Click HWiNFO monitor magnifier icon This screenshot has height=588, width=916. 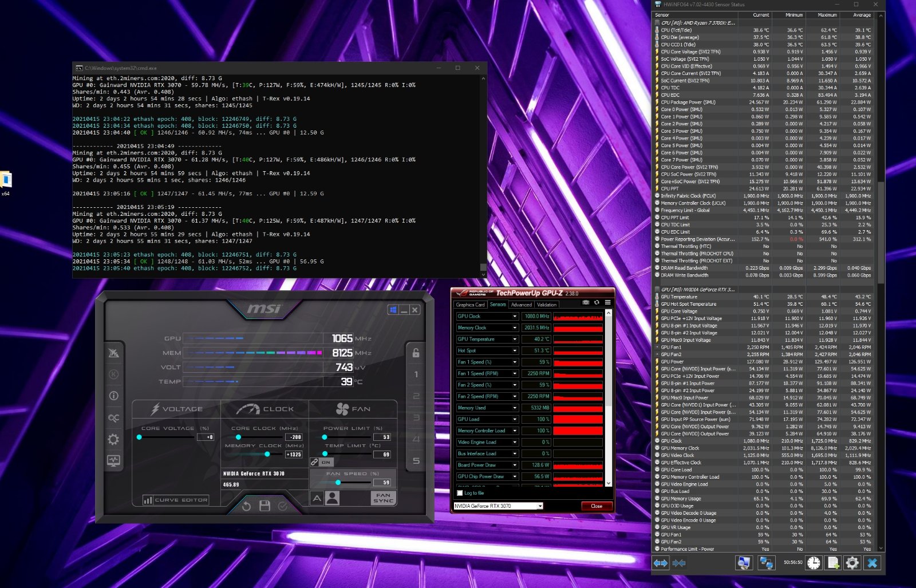point(744,563)
